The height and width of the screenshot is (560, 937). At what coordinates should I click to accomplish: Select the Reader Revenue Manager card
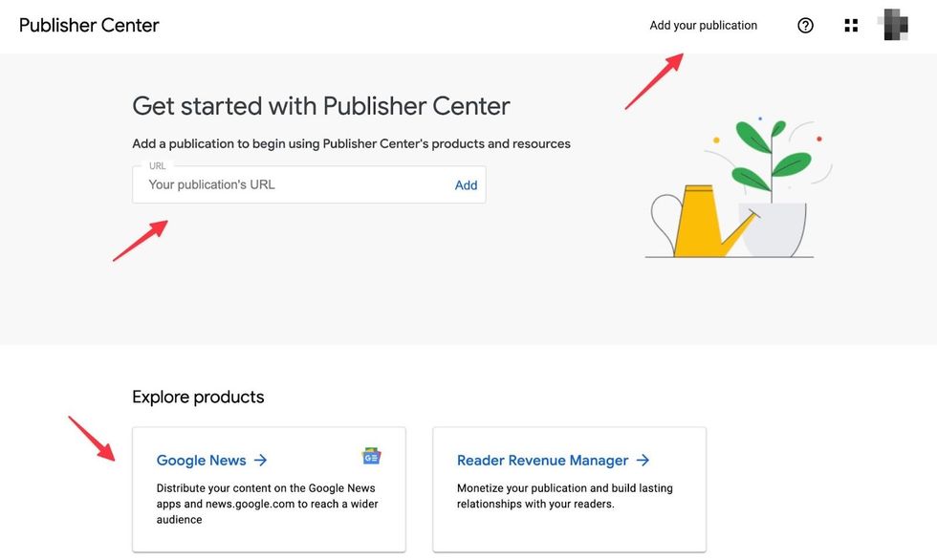[569, 490]
